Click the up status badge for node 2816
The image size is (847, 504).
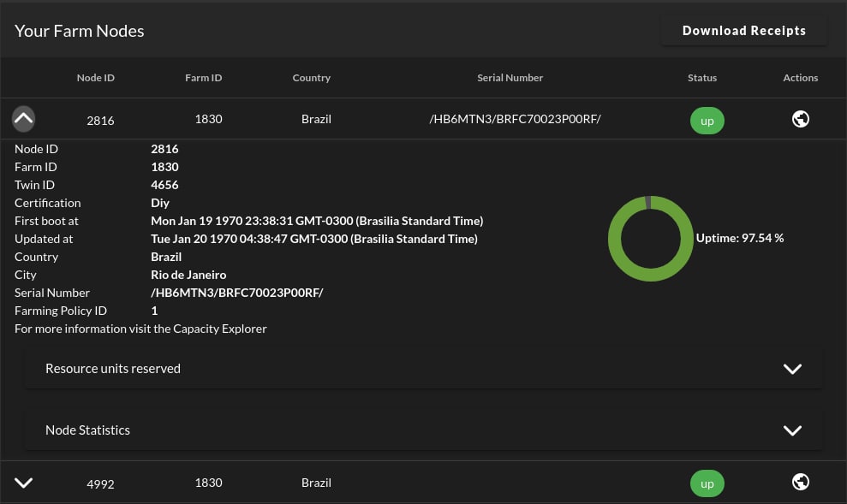click(707, 120)
